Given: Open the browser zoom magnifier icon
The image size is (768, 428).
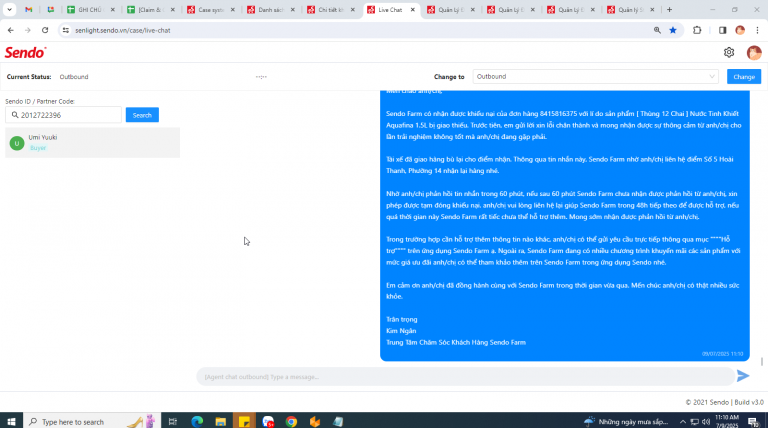Looking at the screenshot, I should pos(657,30).
